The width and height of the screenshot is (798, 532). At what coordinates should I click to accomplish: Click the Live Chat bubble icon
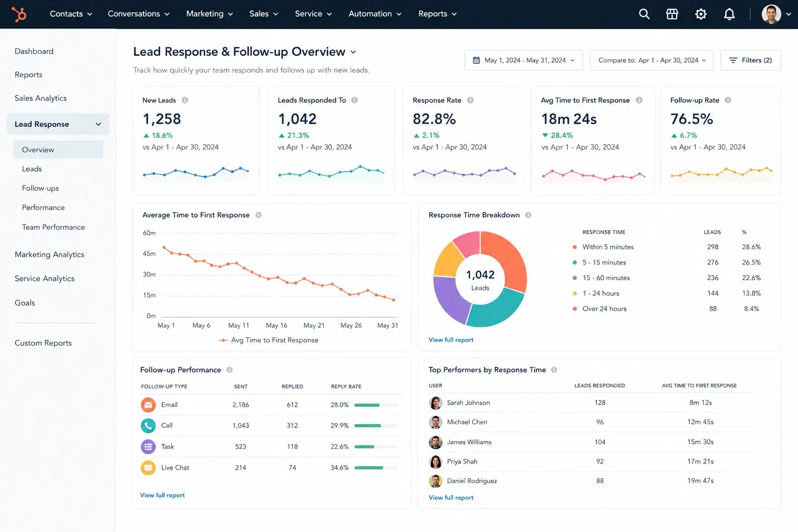tap(148, 468)
